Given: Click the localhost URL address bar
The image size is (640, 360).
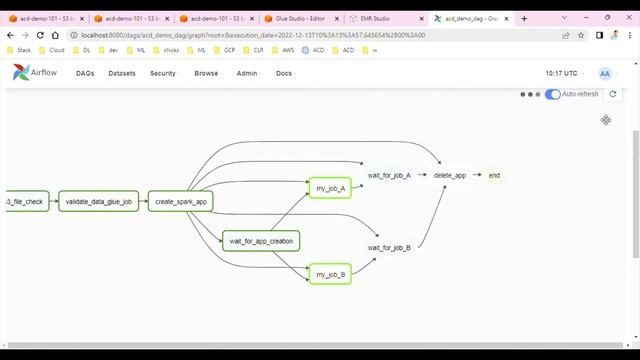Looking at the screenshot, I should coord(253,36).
